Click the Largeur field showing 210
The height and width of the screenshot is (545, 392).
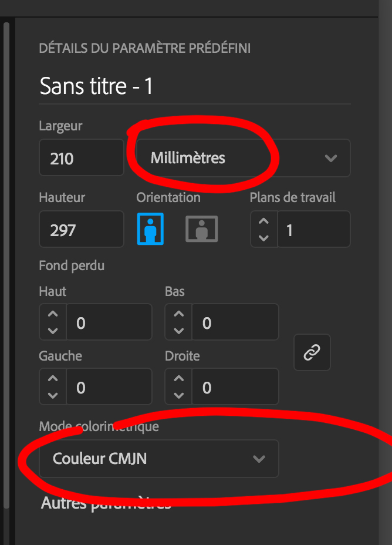(x=81, y=158)
